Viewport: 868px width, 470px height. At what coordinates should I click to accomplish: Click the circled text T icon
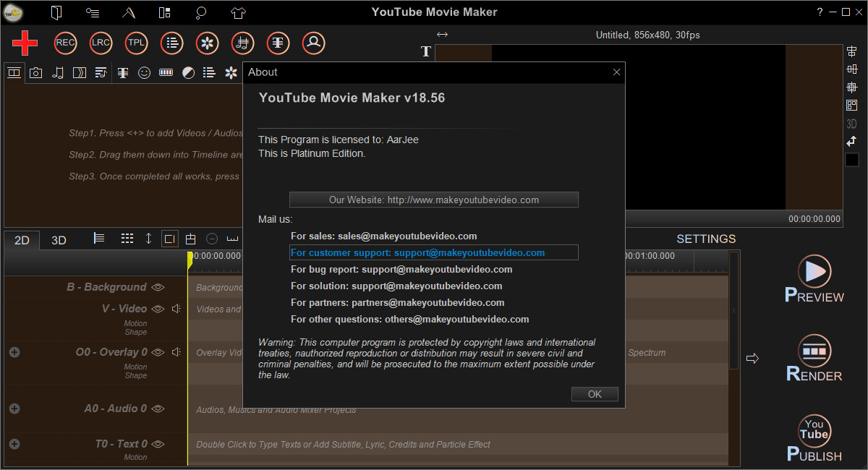(278, 43)
